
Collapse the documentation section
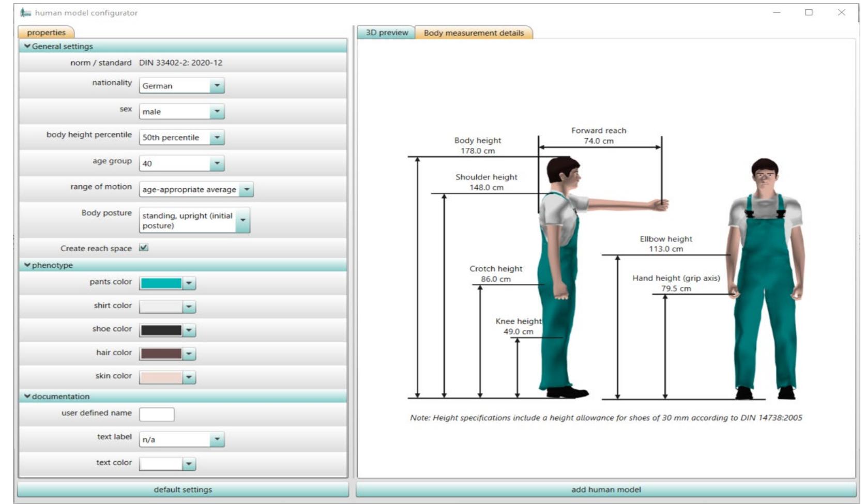(27, 395)
